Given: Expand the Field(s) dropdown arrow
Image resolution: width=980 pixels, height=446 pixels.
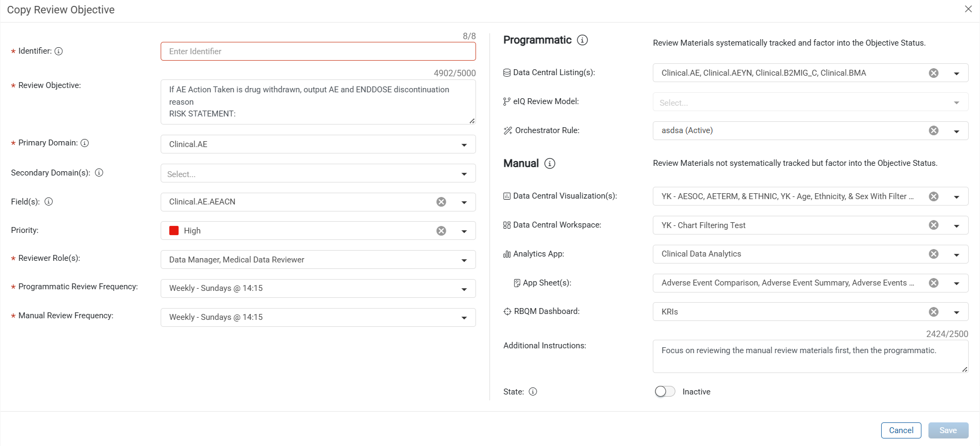Looking at the screenshot, I should pos(464,202).
